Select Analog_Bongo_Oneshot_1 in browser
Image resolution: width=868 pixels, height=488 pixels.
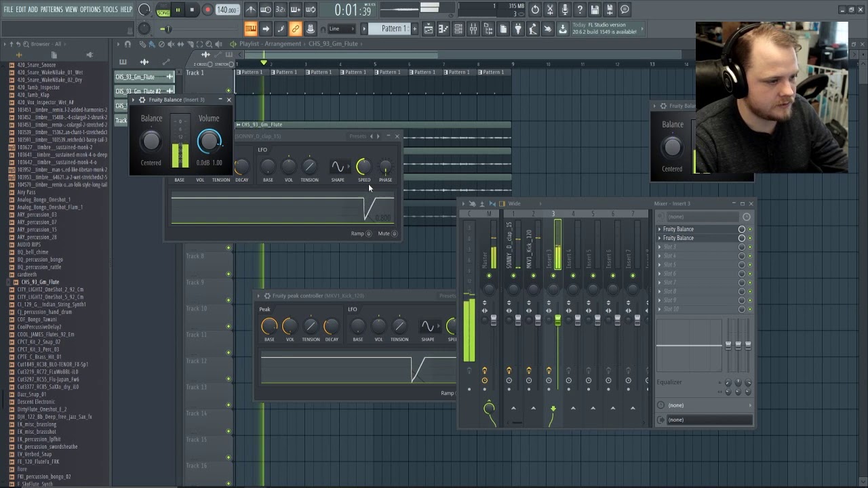point(43,200)
